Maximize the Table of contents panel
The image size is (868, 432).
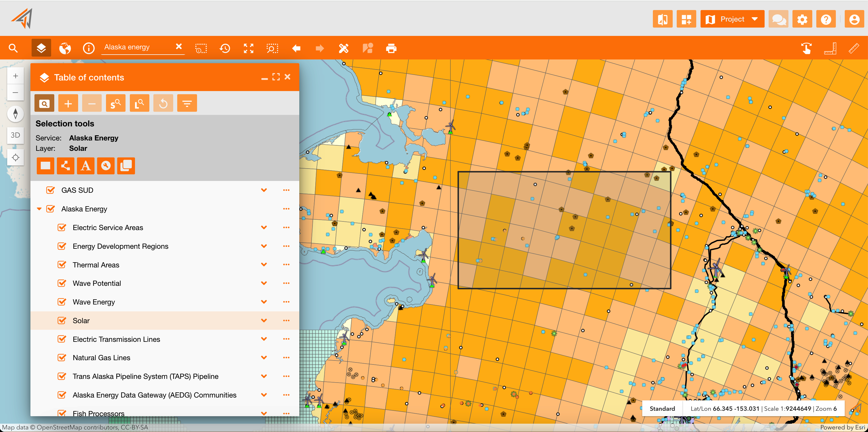276,77
